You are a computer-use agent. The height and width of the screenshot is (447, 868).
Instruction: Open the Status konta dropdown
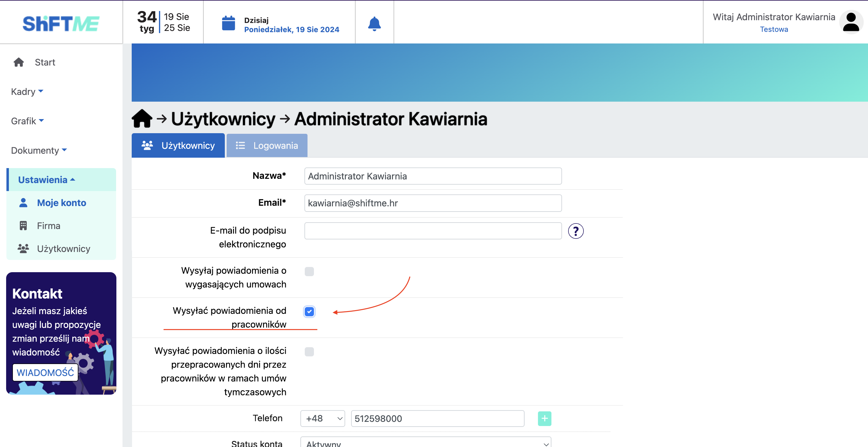425,442
